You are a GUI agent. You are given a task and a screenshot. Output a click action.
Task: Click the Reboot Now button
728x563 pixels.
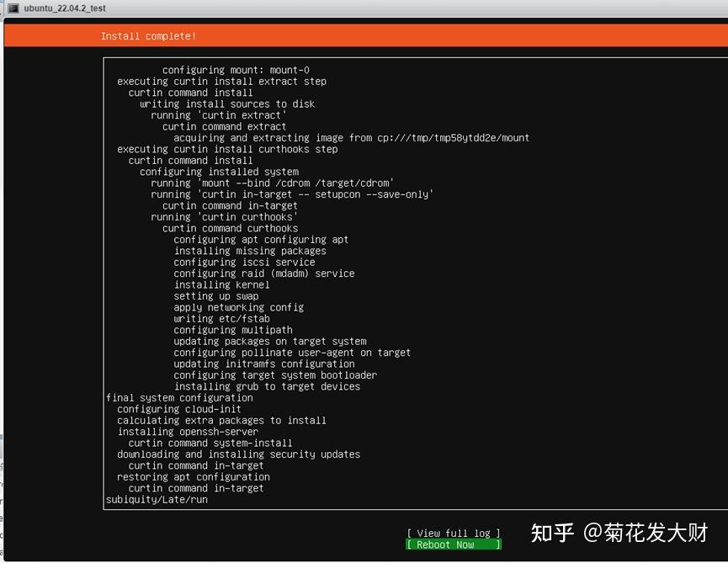tap(454, 544)
